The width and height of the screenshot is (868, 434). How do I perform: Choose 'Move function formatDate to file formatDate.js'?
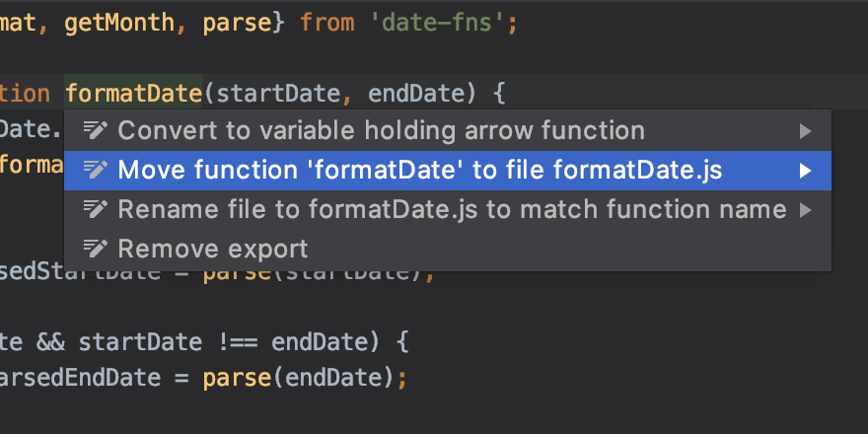click(x=419, y=170)
